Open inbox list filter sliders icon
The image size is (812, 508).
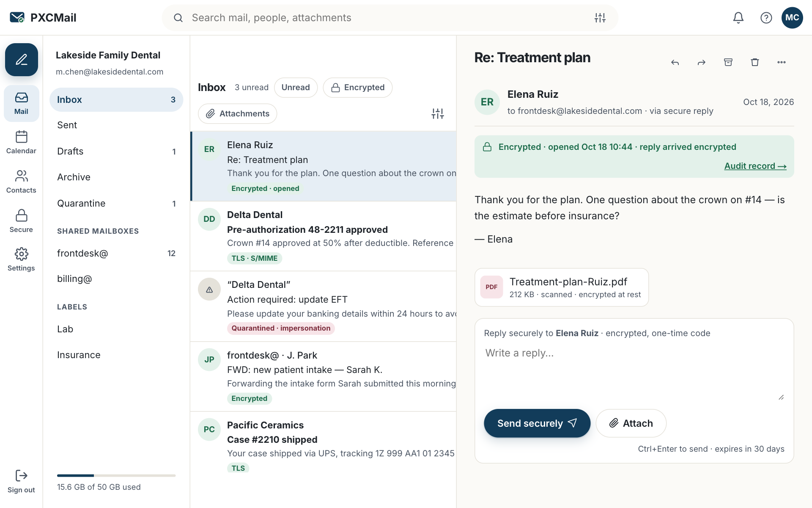click(x=438, y=113)
